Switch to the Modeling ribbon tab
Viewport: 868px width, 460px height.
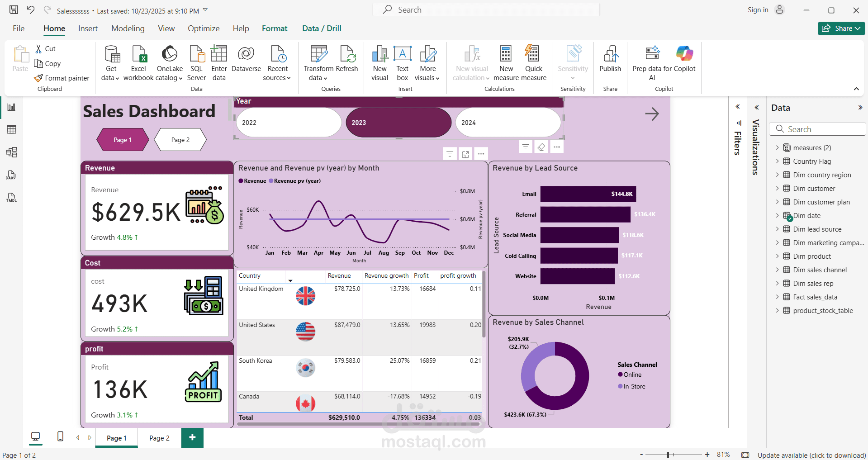coord(128,28)
